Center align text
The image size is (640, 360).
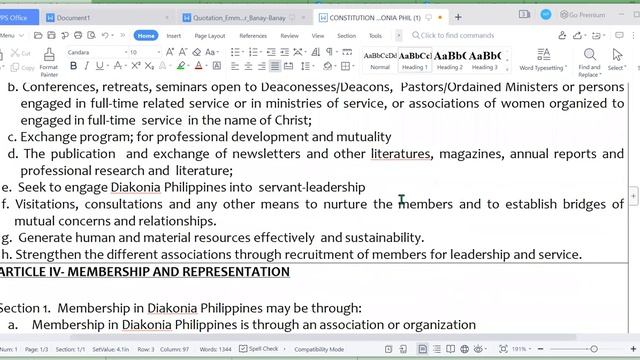[248, 66]
